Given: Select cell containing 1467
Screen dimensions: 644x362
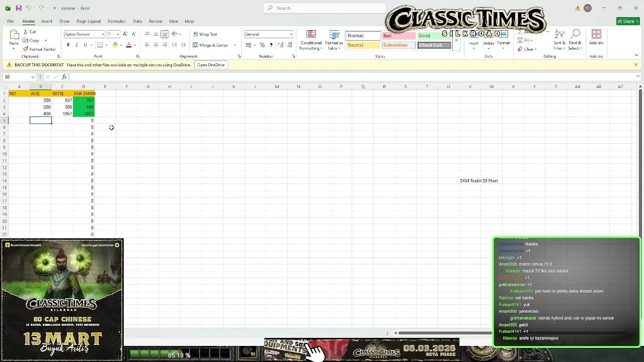Looking at the screenshot, I should coord(84,114).
